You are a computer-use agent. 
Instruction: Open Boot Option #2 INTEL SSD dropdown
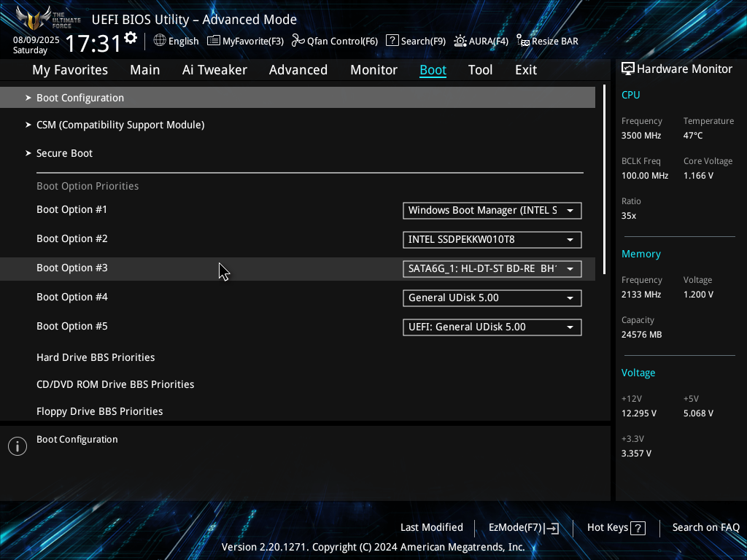[492, 239]
